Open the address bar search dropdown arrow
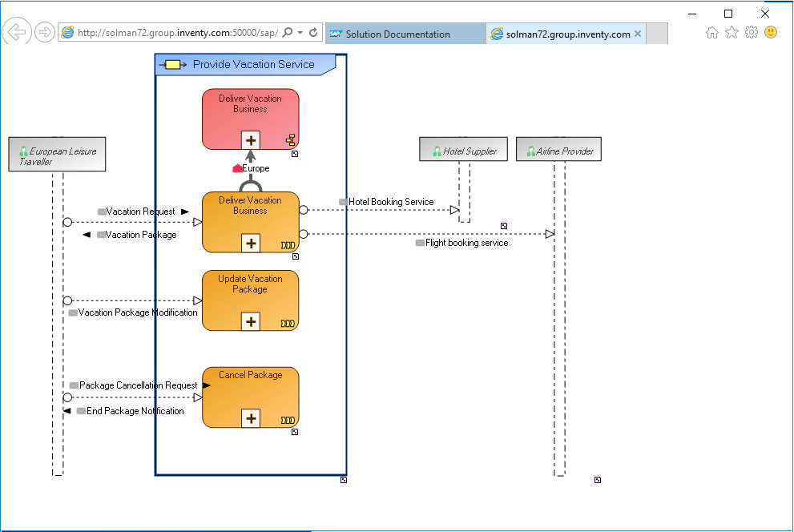The height and width of the screenshot is (532, 794). (300, 33)
